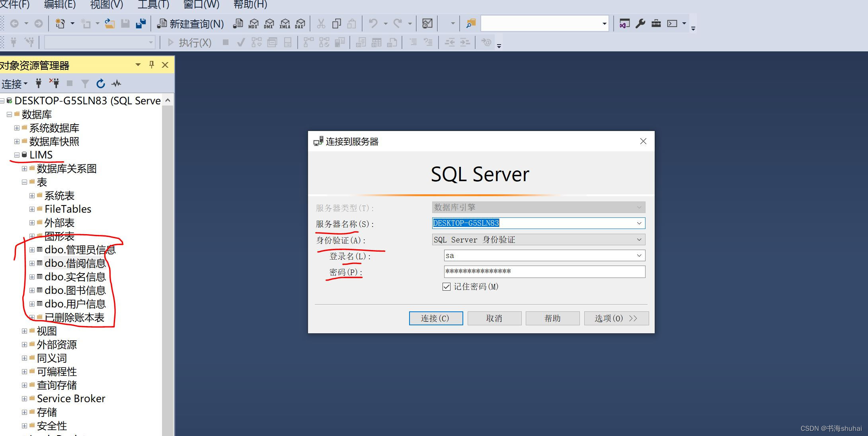This screenshot has height=436, width=868.
Task: Open the 视图(V) menu
Action: pos(105,5)
